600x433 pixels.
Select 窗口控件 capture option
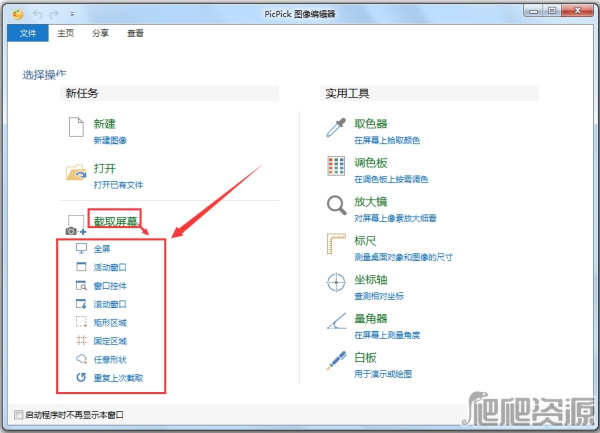coord(110,286)
